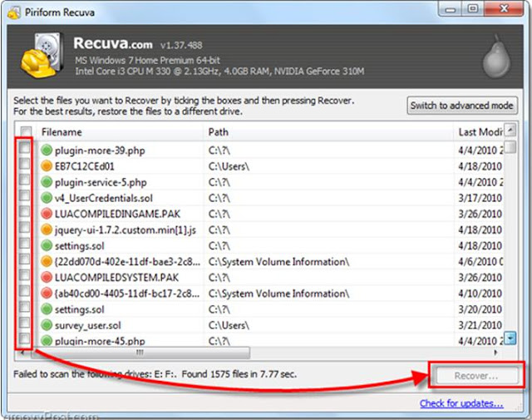Select the filename v4_UserCredentials.sol

(x=104, y=198)
